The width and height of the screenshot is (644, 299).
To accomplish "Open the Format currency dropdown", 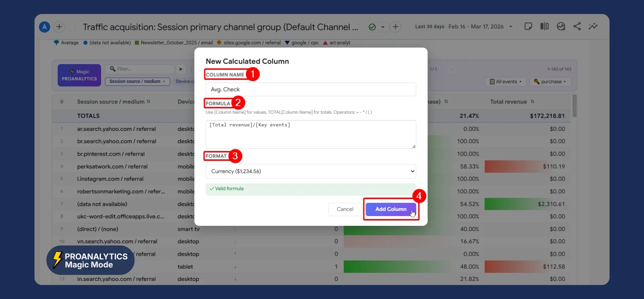I will pyautogui.click(x=311, y=171).
